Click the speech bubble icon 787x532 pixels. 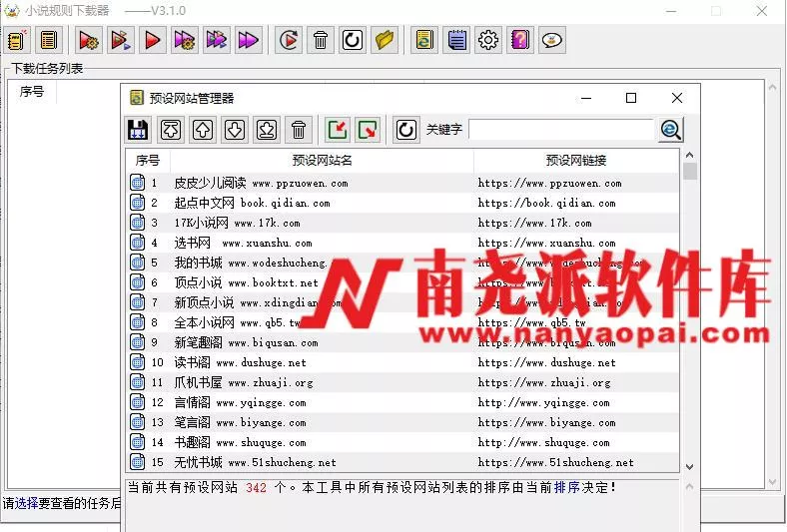(551, 40)
